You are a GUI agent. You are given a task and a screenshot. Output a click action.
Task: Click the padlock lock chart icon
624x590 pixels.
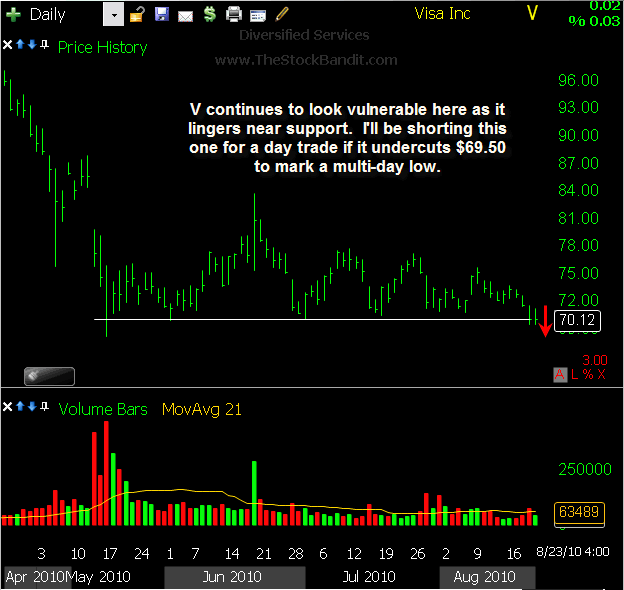pyautogui.click(x=137, y=15)
